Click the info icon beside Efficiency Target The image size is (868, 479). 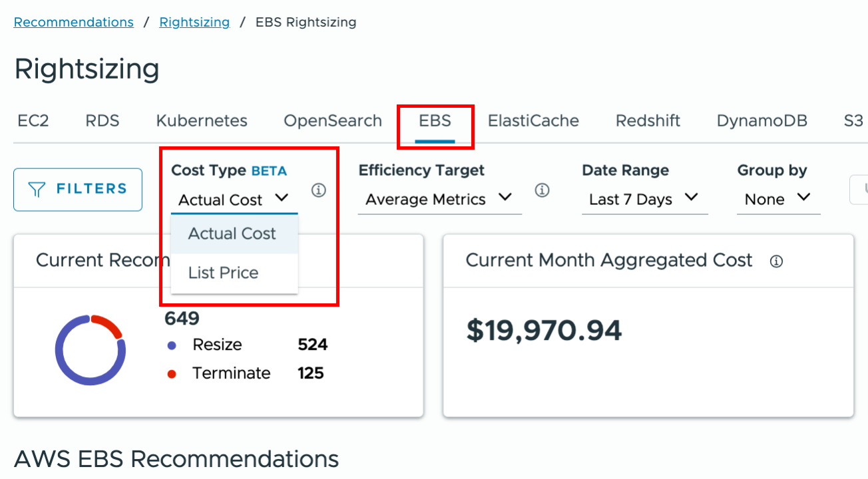542,190
